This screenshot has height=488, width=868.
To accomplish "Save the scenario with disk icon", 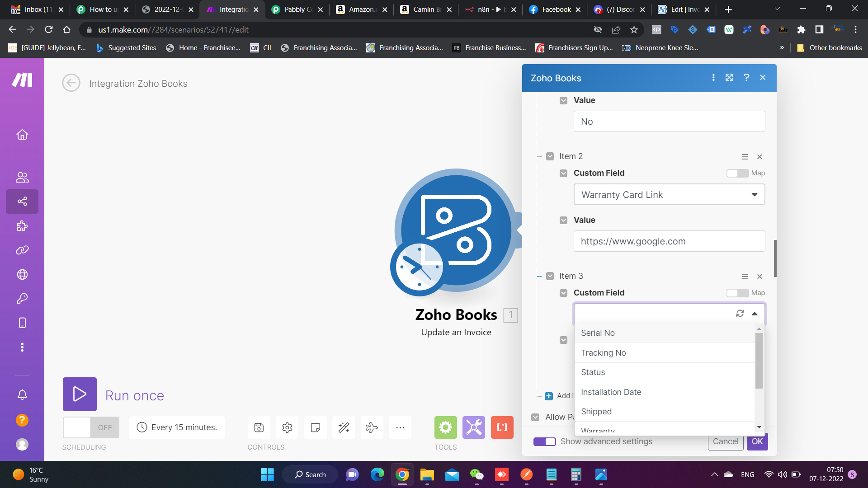I will pyautogui.click(x=259, y=427).
